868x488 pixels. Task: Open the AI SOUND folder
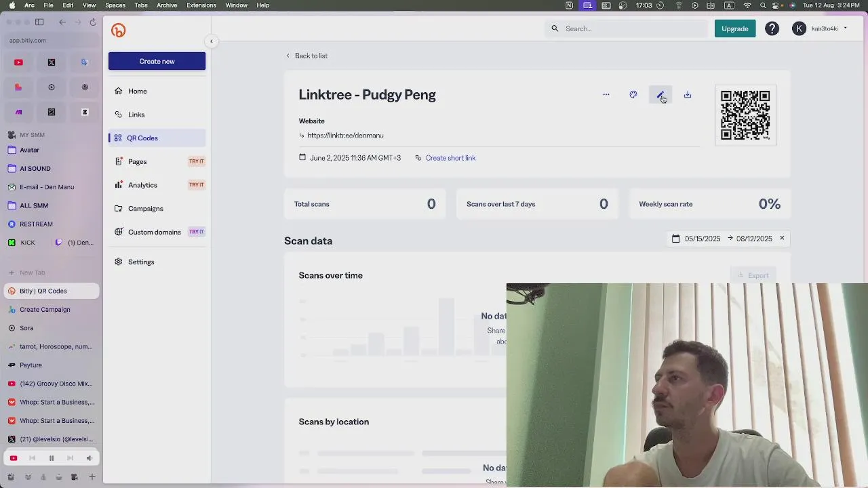point(52,168)
